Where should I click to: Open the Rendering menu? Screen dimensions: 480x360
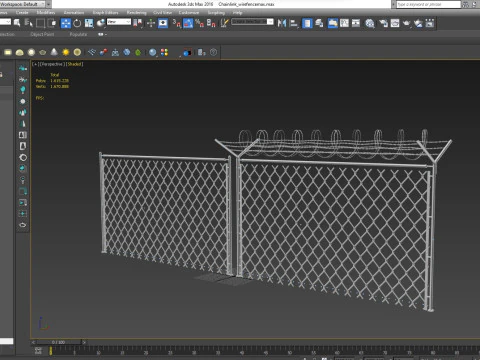tap(136, 13)
